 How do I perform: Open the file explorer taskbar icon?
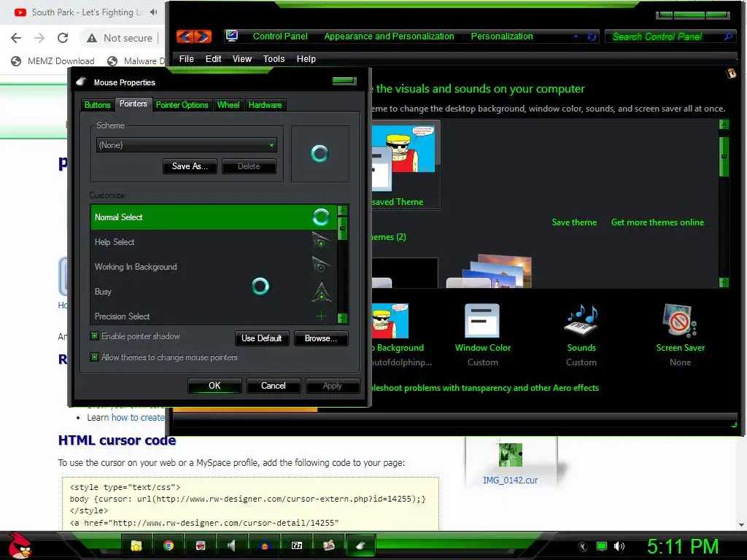(x=136, y=545)
